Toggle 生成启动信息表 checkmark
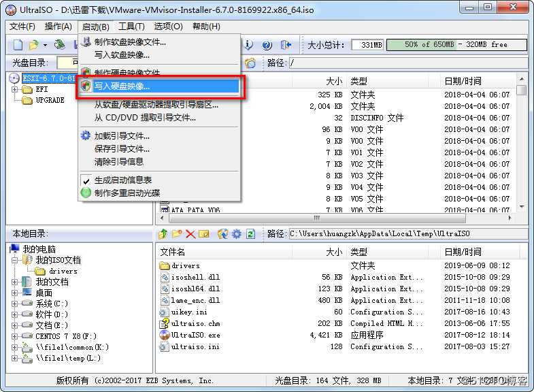This screenshot has height=392, width=534. [86, 180]
